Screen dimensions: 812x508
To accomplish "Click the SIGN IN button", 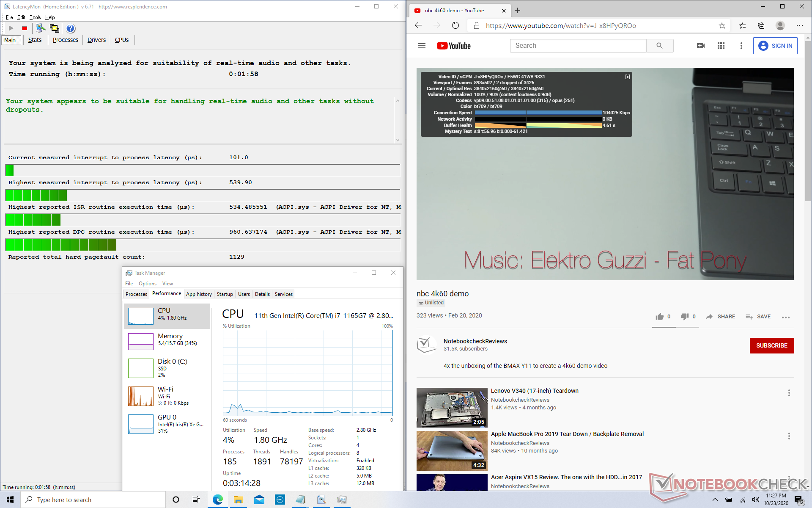I will coord(775,46).
